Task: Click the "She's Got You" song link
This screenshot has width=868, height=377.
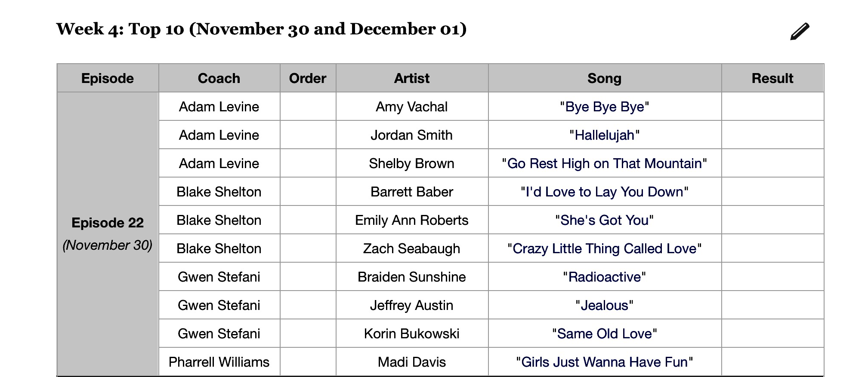Action: tap(604, 220)
